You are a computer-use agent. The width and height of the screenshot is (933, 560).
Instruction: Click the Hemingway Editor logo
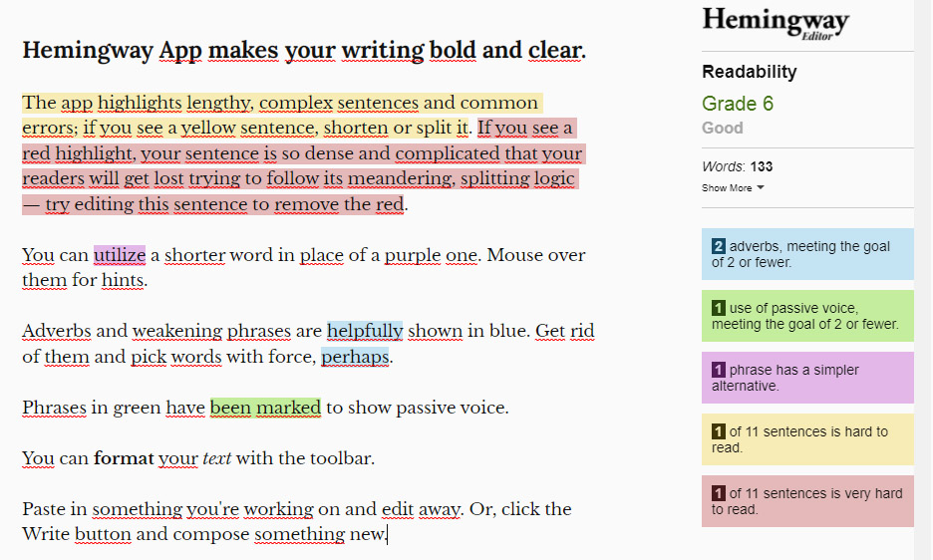(776, 24)
